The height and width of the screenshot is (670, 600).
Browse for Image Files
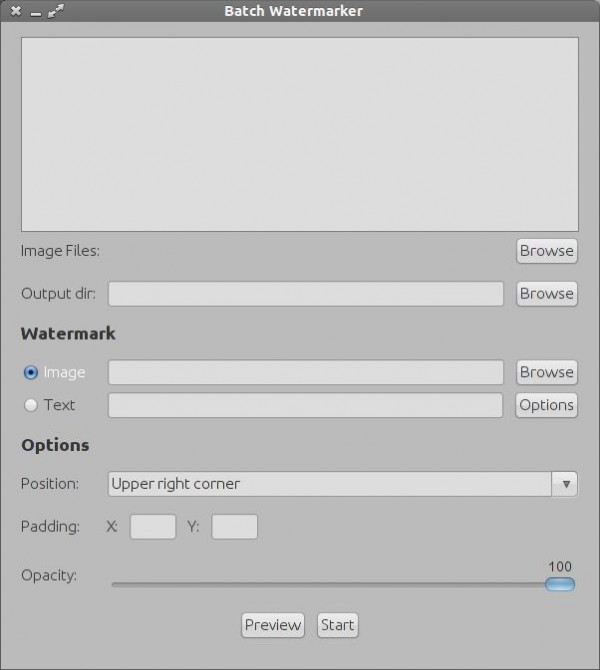click(x=546, y=250)
